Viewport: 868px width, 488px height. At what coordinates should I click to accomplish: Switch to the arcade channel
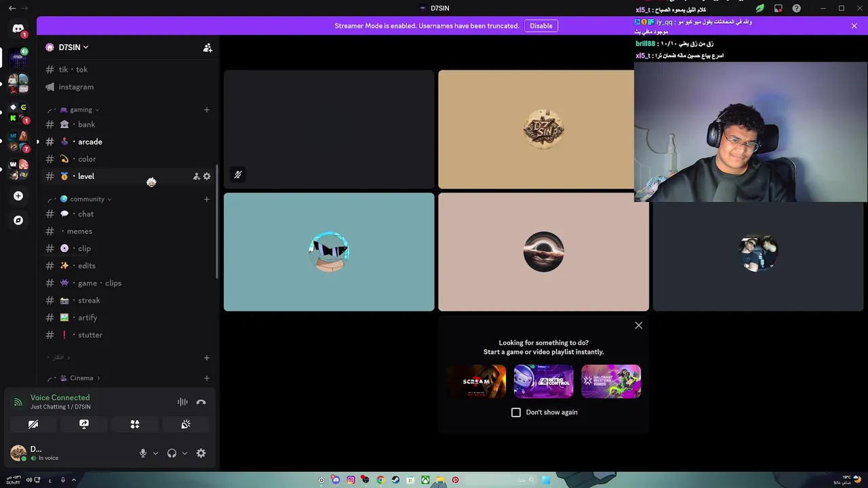tap(127, 142)
